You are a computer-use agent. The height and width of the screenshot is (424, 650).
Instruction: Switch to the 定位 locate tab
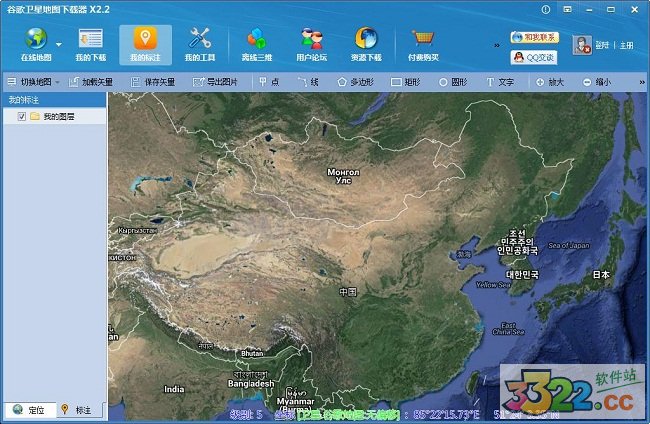point(29,410)
